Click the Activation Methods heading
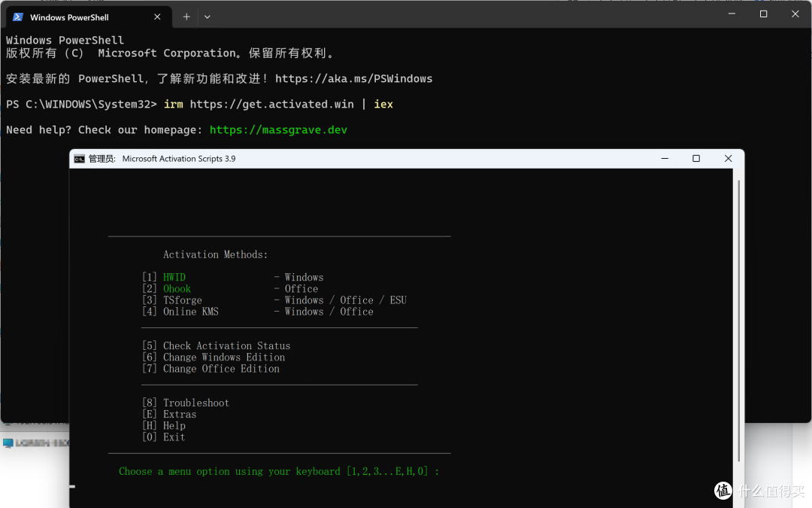Screen dimensions: 812x508 216,254
